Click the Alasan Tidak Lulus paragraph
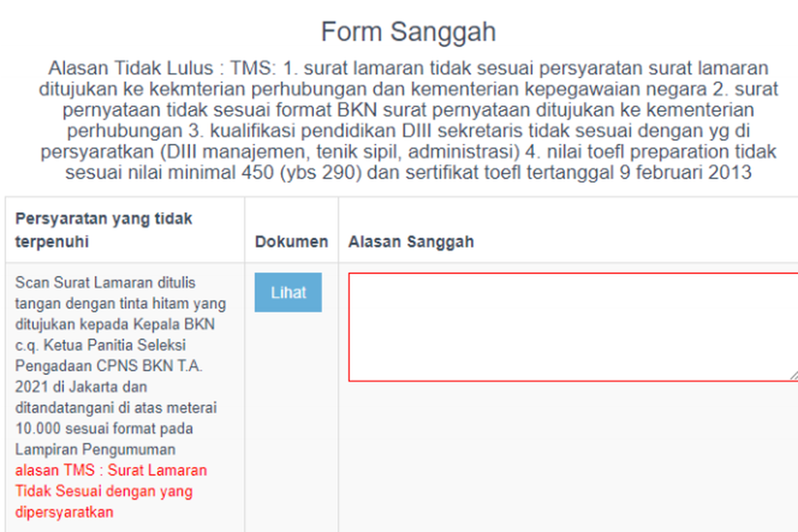This screenshot has height=532, width=798. (x=408, y=120)
